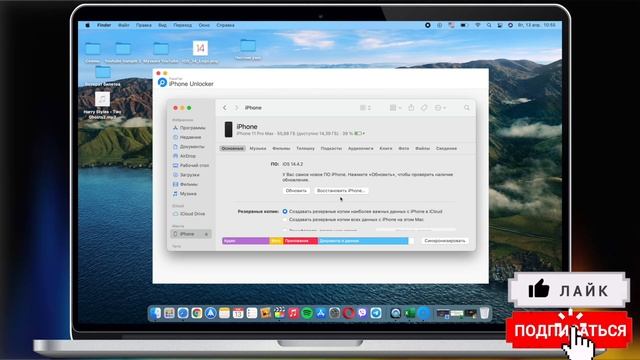
Task: Switch to the Фильмы tab
Action: (281, 149)
